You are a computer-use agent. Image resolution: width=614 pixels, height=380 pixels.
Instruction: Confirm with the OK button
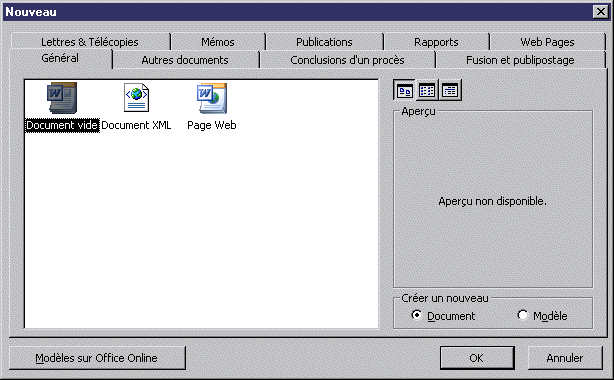coord(477,358)
